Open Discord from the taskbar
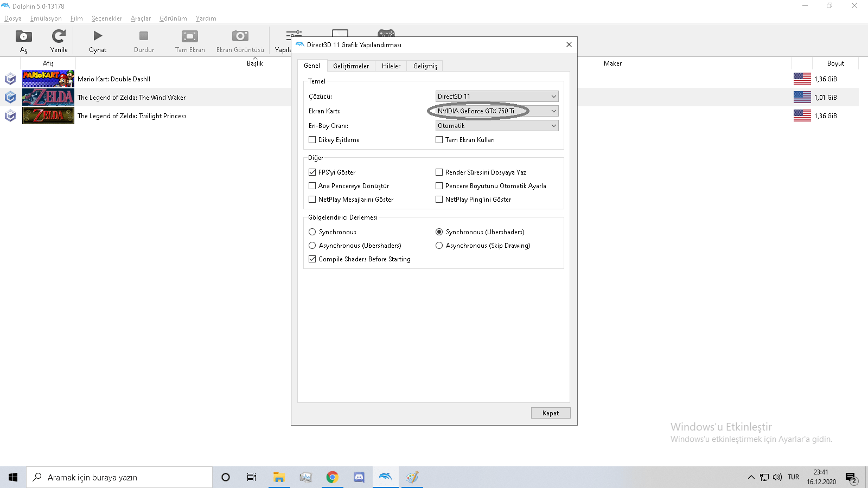Screen dimensions: 868x488 359,477
